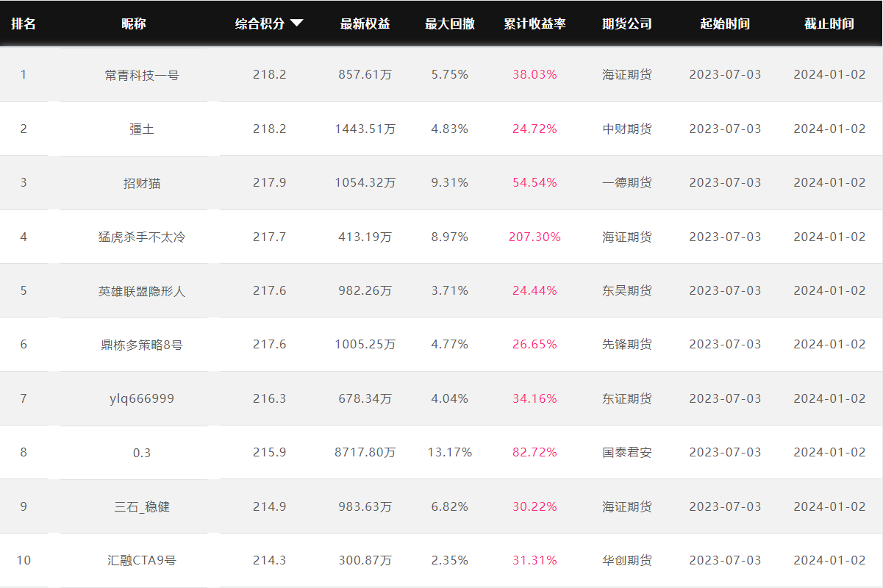
Task: Click the 215.9 score cell
Action: 269,453
